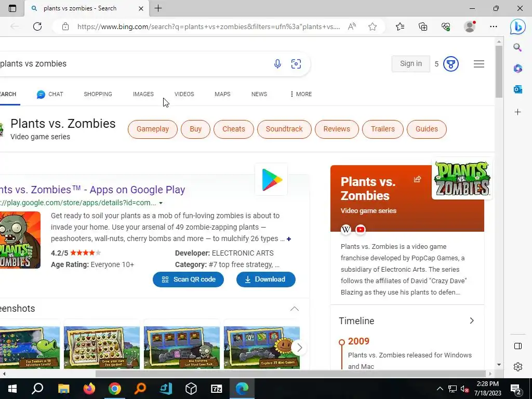Close the plants vs zombies tab

141,8
